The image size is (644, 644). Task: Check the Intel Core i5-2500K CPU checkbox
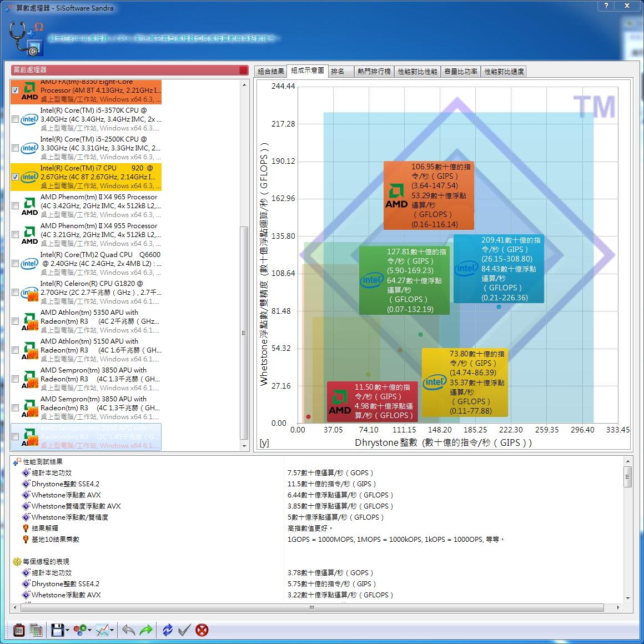tap(15, 148)
